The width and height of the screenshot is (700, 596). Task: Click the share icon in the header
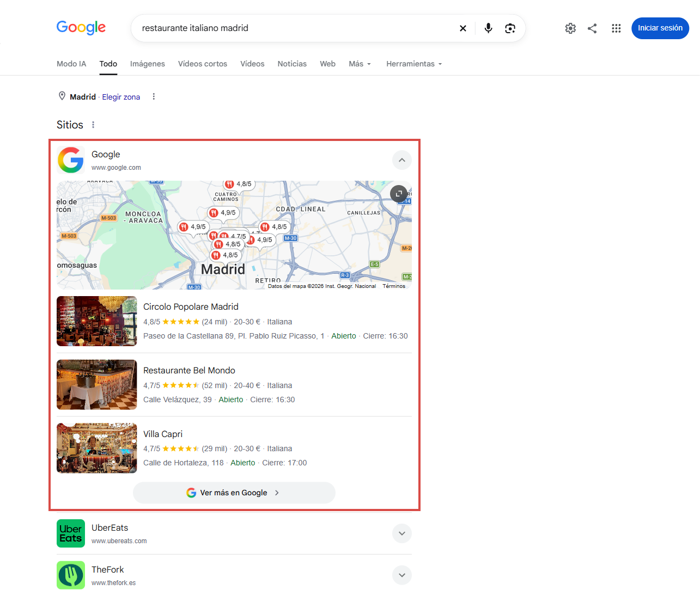click(x=592, y=28)
